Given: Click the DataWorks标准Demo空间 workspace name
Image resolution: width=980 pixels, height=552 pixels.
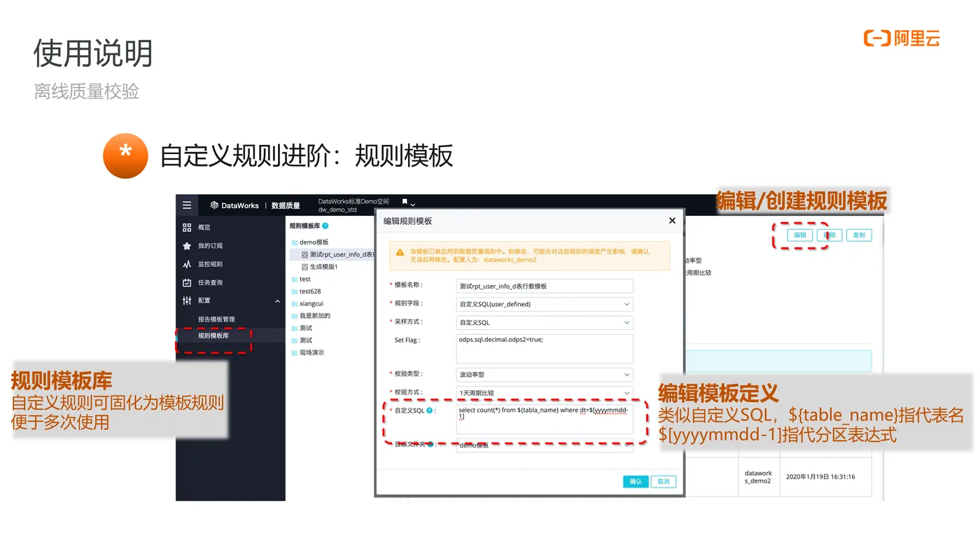Looking at the screenshot, I should 353,202.
